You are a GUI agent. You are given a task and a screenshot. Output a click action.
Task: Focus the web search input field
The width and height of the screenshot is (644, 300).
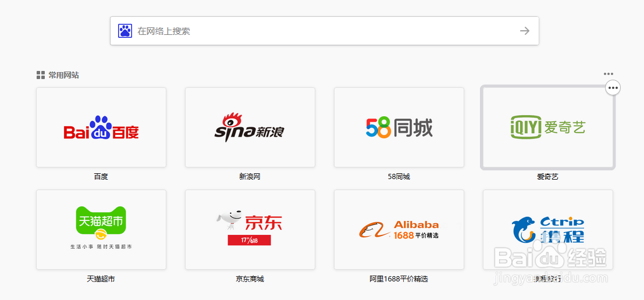(x=325, y=31)
